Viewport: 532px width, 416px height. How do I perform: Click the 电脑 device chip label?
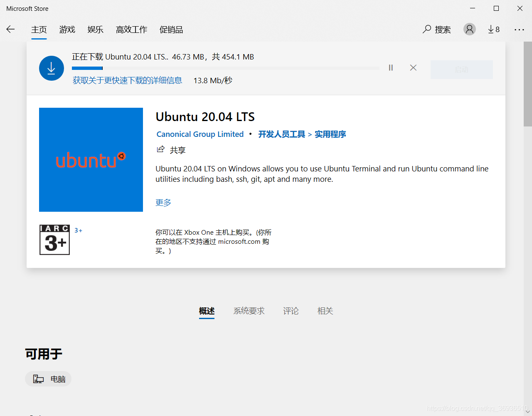tap(58, 379)
